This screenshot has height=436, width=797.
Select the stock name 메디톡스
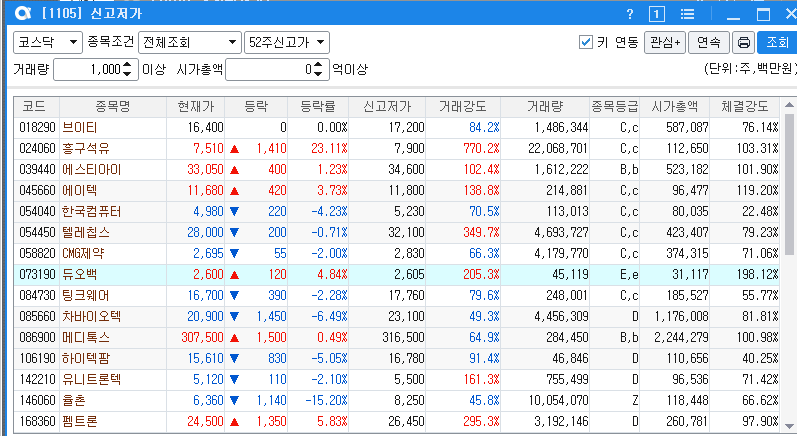[86, 337]
